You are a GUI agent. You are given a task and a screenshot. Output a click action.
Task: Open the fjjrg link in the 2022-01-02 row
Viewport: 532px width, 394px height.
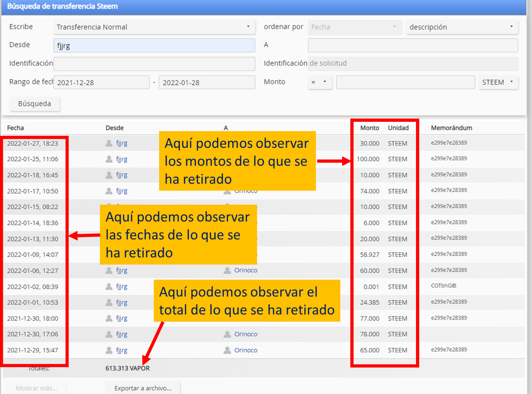pyautogui.click(x=122, y=286)
